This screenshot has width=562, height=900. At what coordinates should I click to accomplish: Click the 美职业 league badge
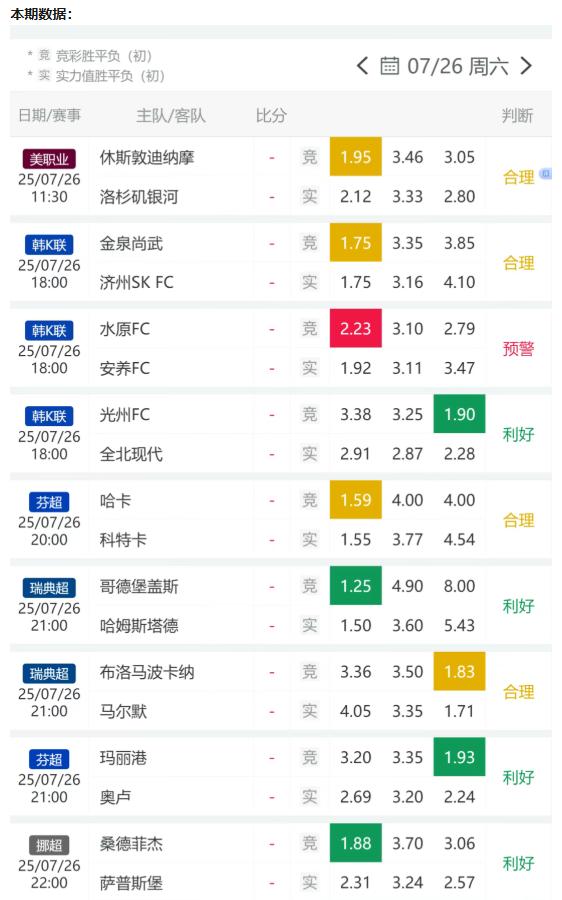49,159
